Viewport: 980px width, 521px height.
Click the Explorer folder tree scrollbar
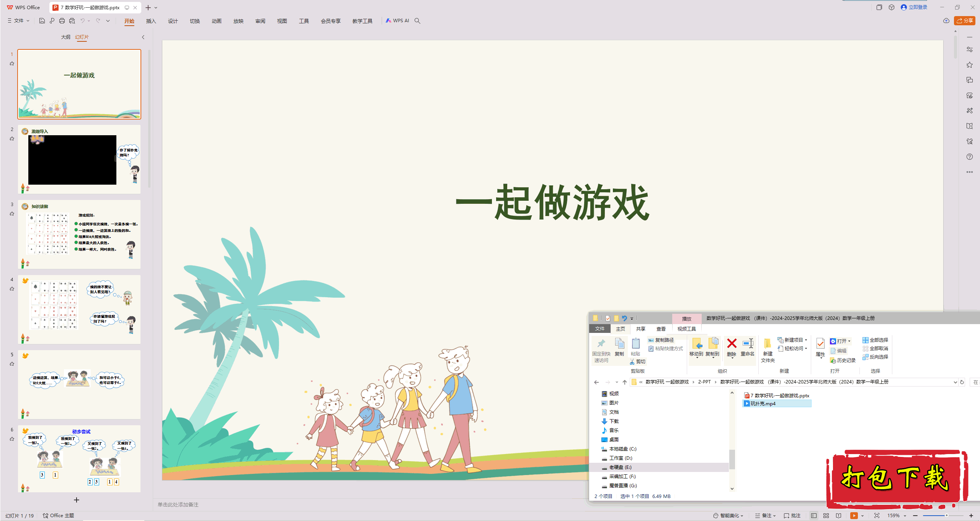732,459
